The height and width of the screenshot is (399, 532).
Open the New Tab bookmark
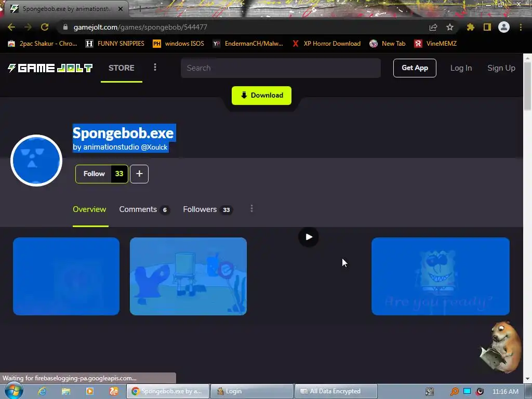tap(388, 44)
